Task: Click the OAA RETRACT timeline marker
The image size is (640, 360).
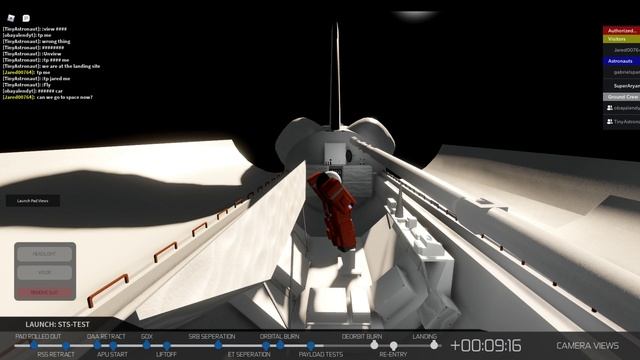Action: (97, 345)
